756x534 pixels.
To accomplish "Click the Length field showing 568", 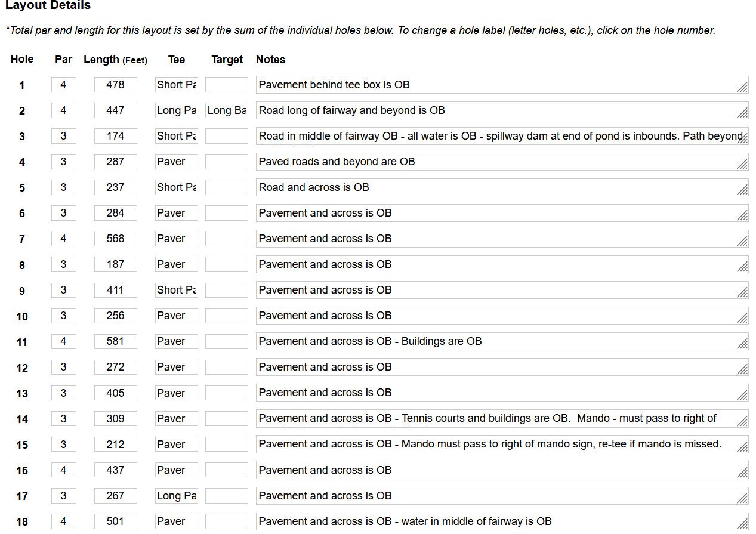I will [x=115, y=239].
